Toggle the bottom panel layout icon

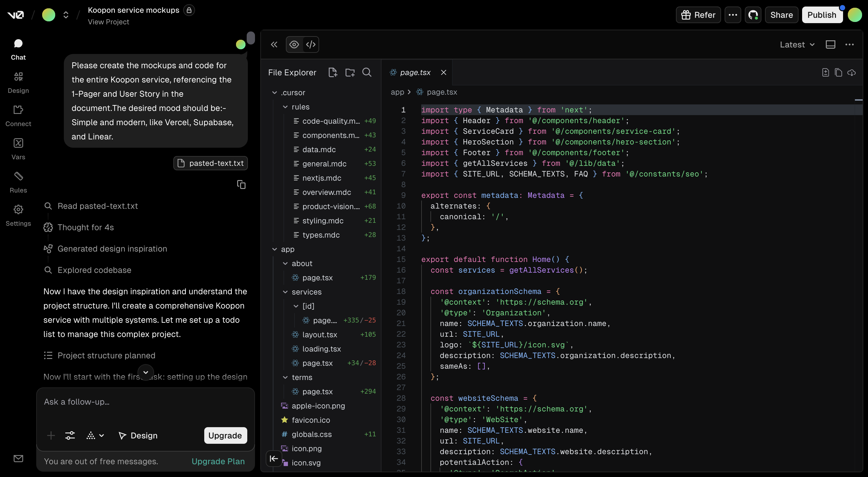click(830, 44)
